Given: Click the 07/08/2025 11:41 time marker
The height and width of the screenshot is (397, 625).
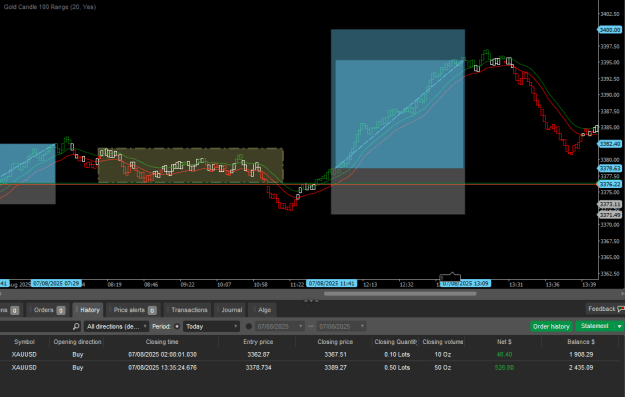Looking at the screenshot, I should [332, 283].
